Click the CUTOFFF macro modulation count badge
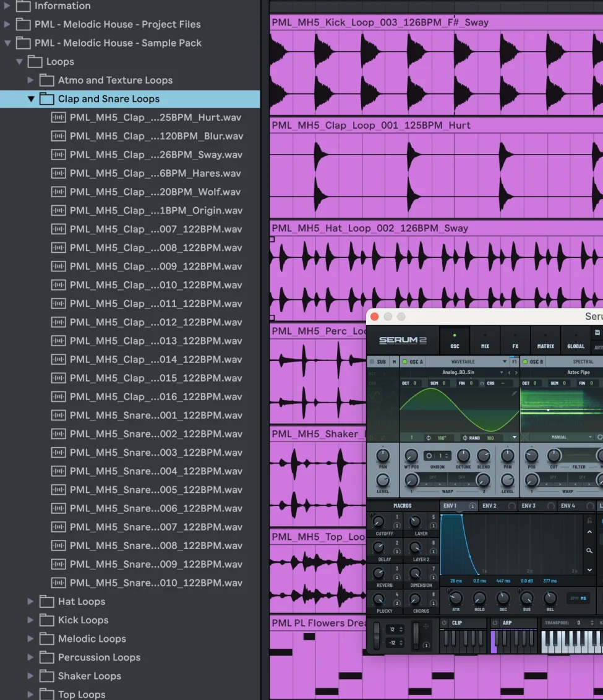Image resolution: width=603 pixels, height=700 pixels. 396,526
